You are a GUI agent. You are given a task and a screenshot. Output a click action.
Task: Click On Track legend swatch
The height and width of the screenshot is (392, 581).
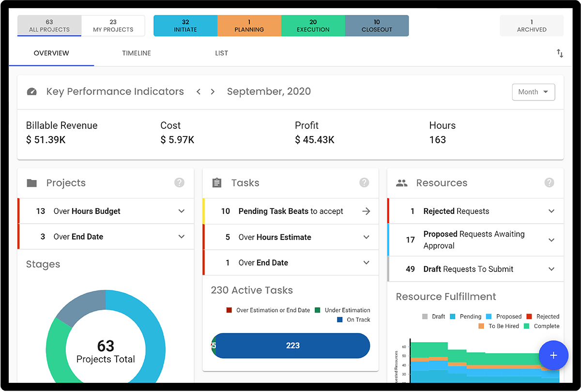point(340,320)
